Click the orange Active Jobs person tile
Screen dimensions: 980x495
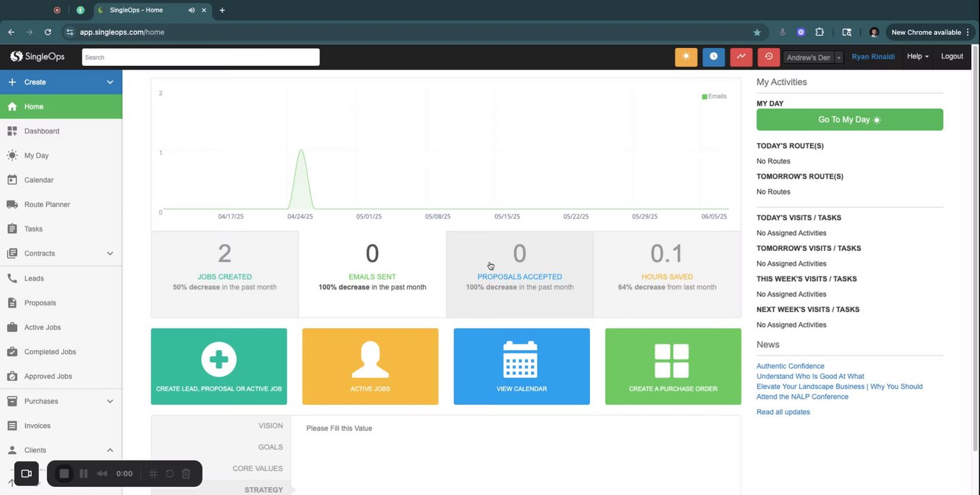370,366
